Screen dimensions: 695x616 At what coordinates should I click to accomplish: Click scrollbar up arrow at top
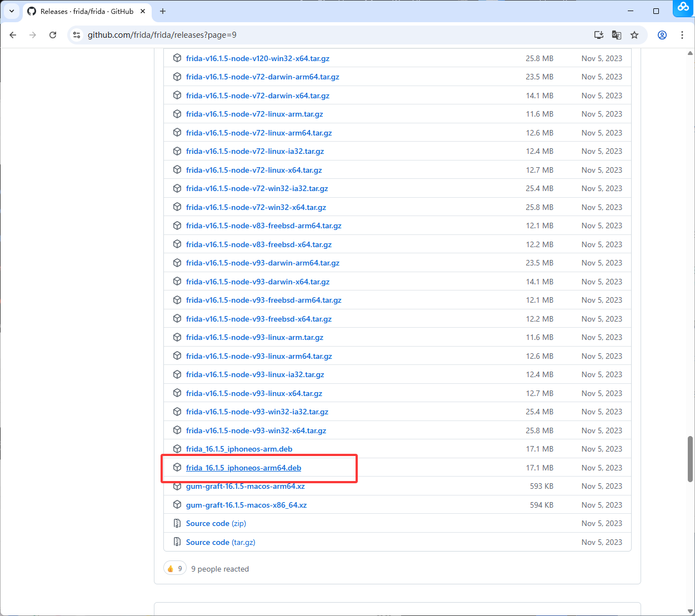[x=690, y=53]
